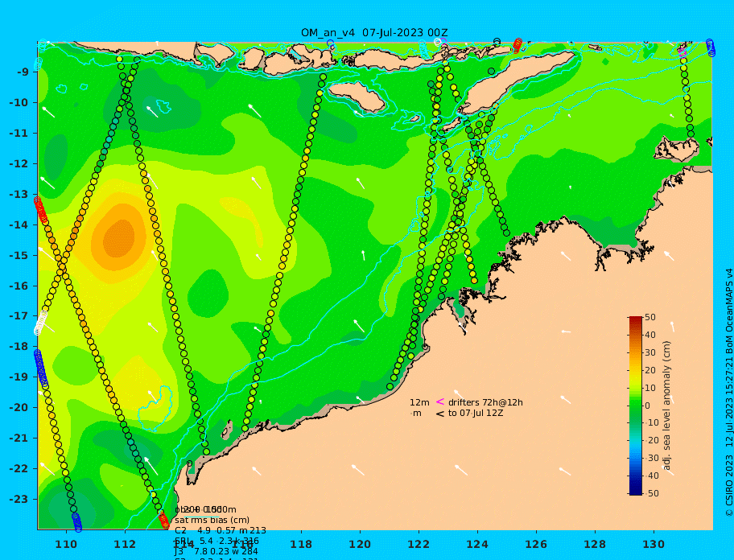Screen dimensions: 734x560
Task: Click the '128' longitude axis label
Action: point(595,545)
